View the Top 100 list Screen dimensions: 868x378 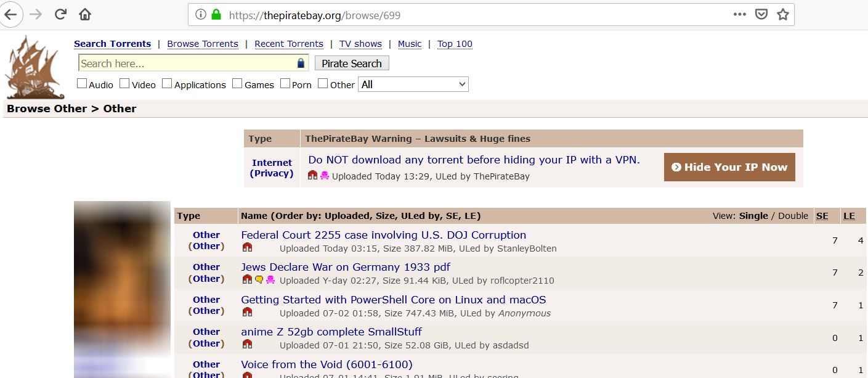click(x=455, y=44)
